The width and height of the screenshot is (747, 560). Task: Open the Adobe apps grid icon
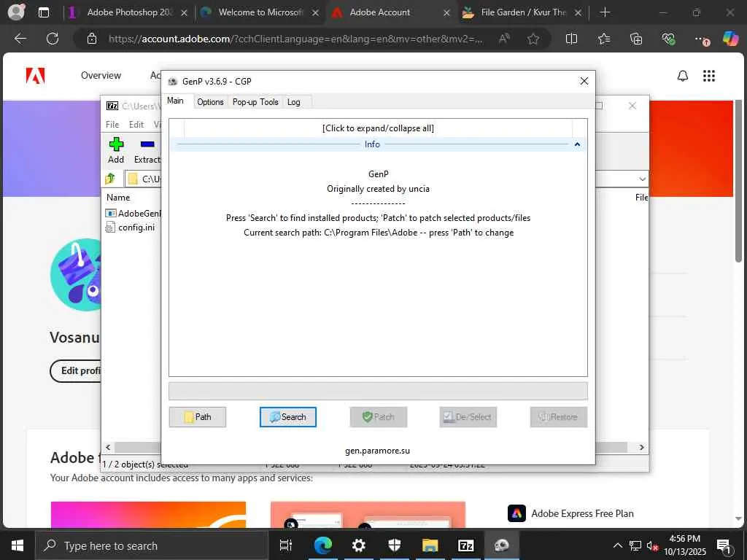point(709,76)
